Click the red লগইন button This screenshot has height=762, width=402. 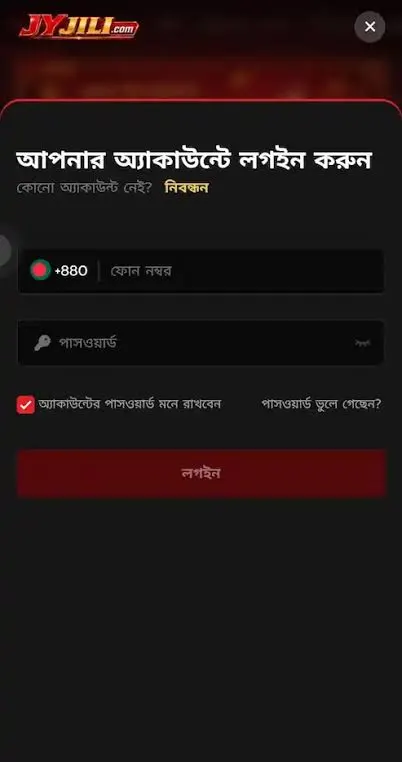pyautogui.click(x=202, y=473)
